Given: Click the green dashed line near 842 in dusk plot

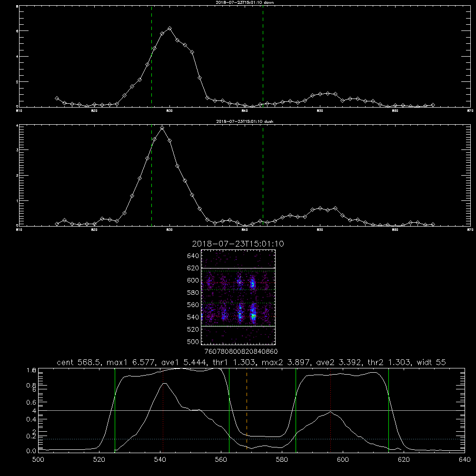Looking at the screenshot, I should coord(263,176).
